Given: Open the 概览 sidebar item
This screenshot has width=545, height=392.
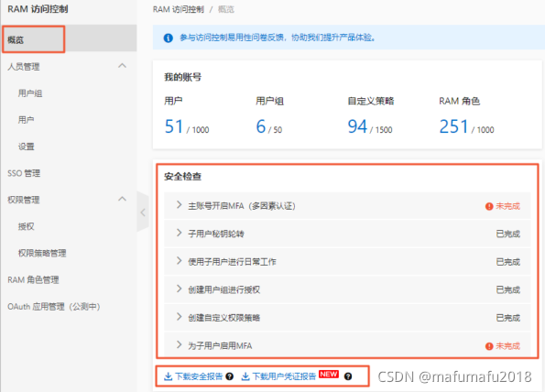Looking at the screenshot, I should [x=69, y=38].
